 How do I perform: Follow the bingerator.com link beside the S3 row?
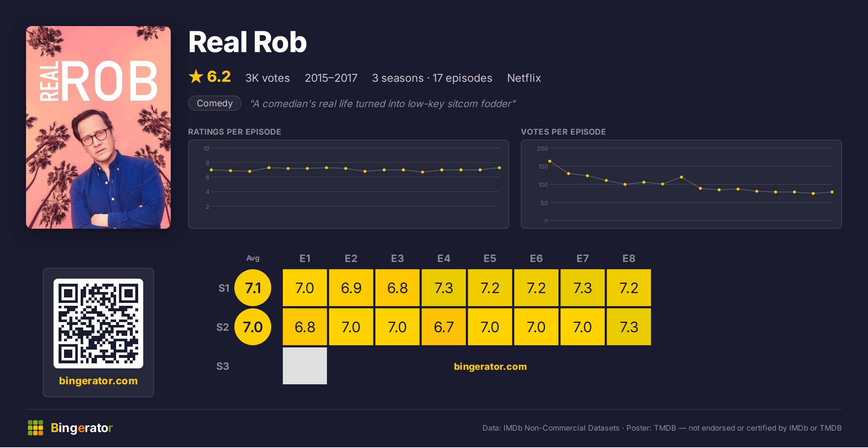490,367
